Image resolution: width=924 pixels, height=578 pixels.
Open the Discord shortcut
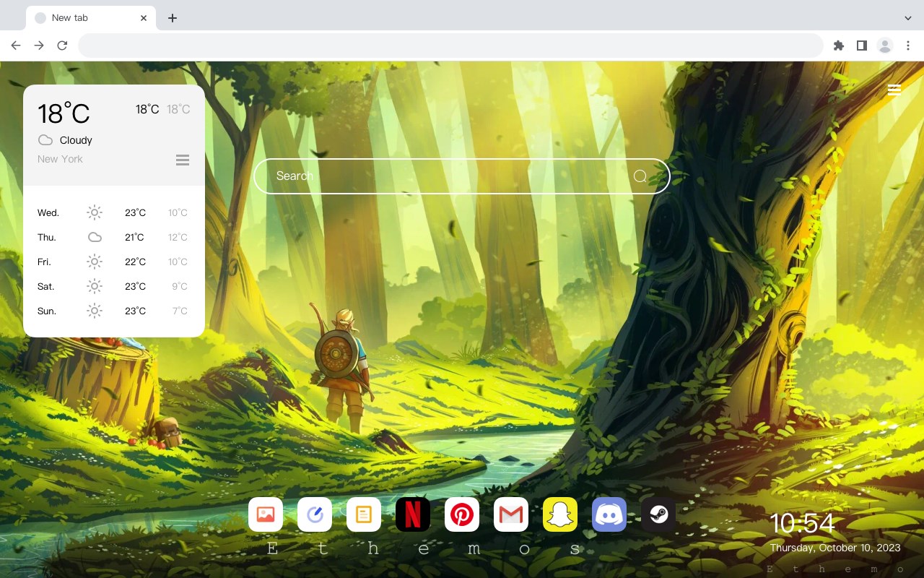pos(609,514)
